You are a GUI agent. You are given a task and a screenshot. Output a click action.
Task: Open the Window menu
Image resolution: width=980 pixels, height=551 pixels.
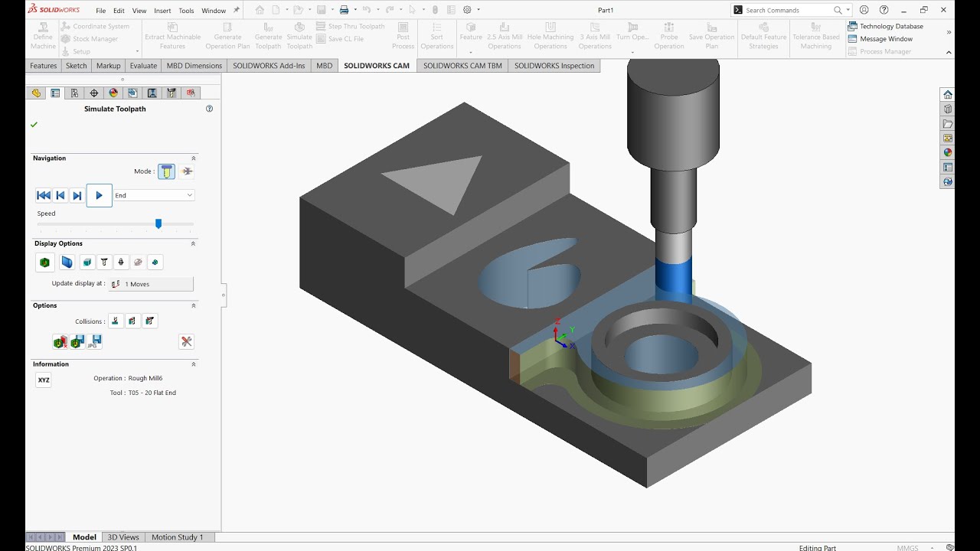click(x=214, y=11)
